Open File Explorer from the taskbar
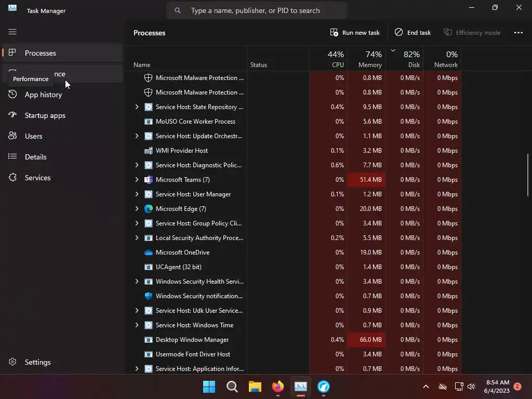This screenshot has width=532, height=399. 255,387
